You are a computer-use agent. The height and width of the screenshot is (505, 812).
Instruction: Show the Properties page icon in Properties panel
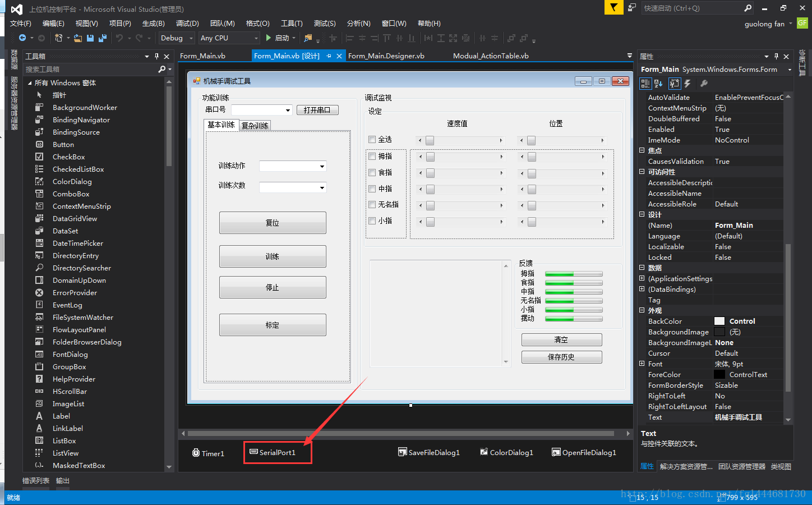[x=675, y=83]
